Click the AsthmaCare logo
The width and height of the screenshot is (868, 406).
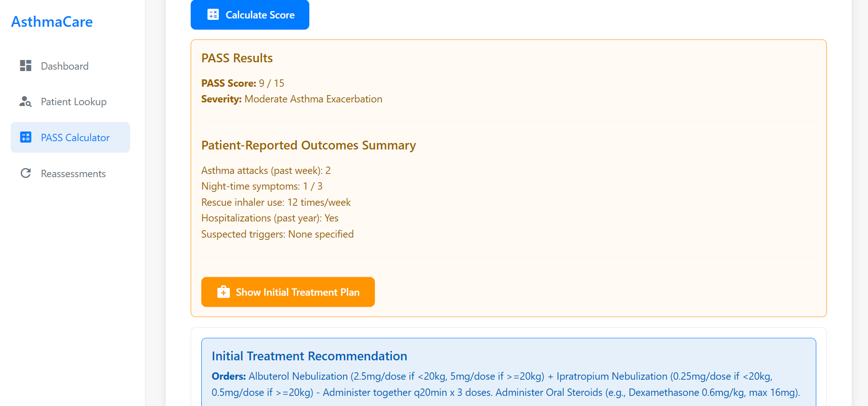[x=52, y=21]
